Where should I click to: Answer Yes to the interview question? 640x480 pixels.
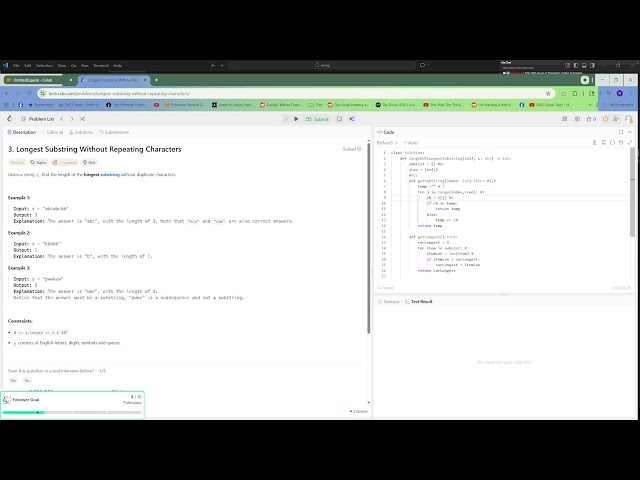click(x=13, y=381)
